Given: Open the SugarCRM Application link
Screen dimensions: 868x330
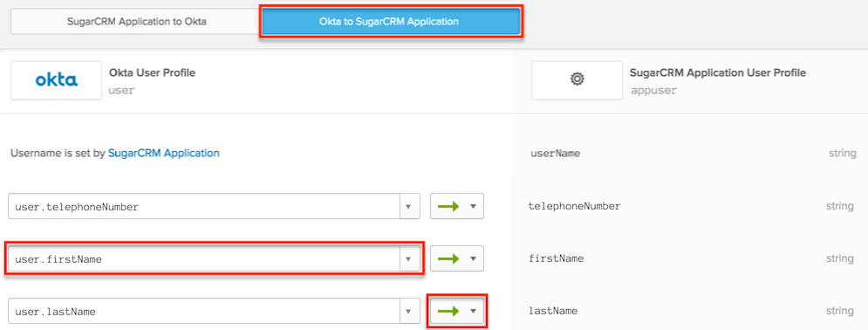Looking at the screenshot, I should click(x=164, y=153).
